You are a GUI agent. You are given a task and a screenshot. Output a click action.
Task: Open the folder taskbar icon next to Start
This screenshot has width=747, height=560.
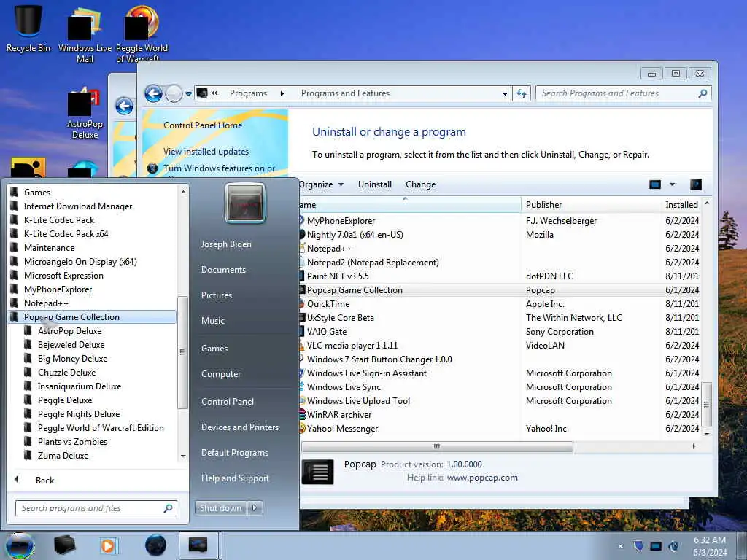(64, 545)
